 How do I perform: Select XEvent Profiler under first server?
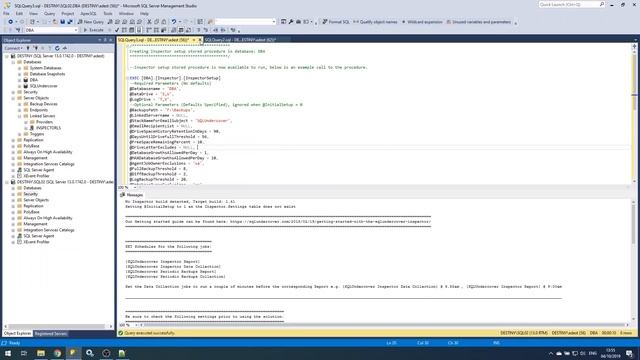(36, 176)
